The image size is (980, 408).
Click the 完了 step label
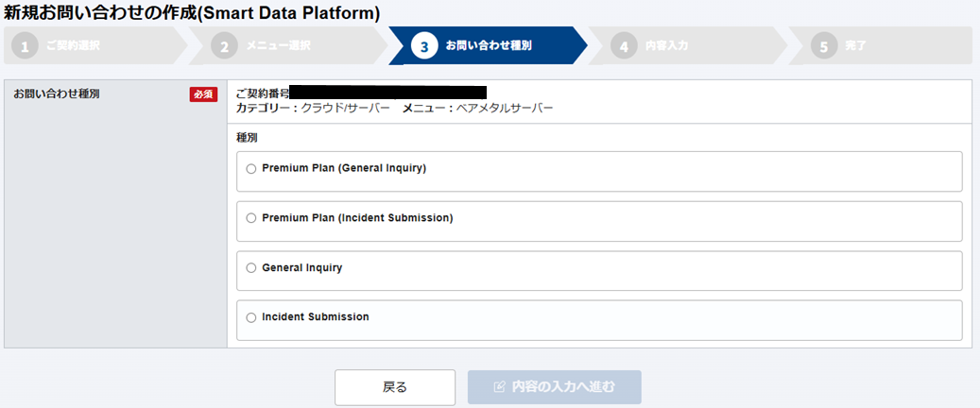856,45
